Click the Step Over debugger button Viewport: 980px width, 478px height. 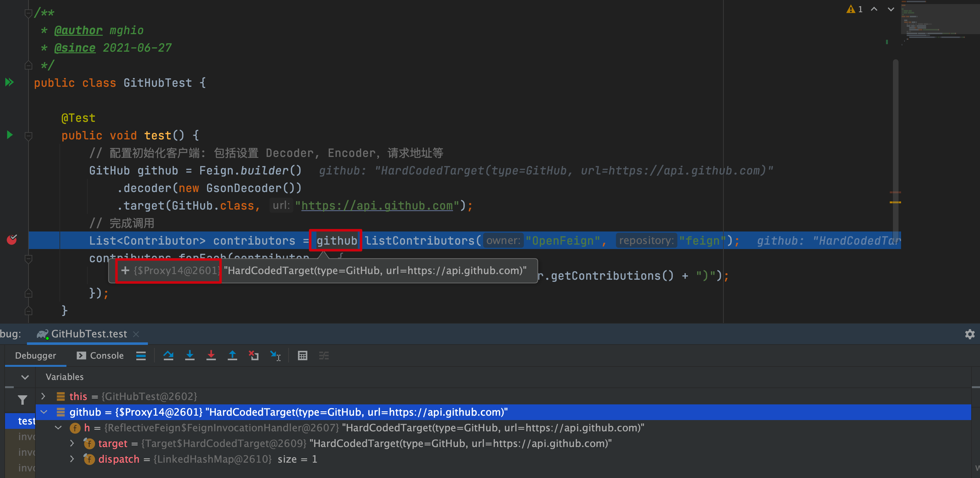click(x=168, y=356)
